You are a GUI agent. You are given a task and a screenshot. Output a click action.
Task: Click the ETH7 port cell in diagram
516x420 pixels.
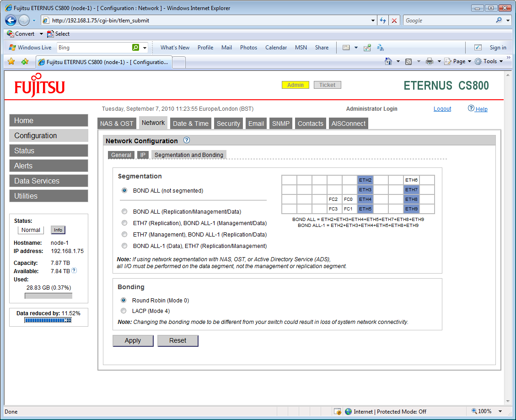coord(411,189)
